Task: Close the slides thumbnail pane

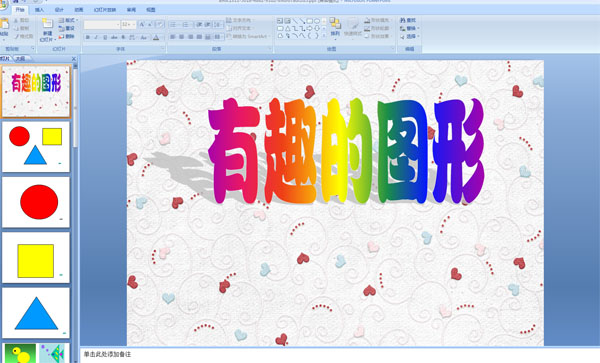Action: [74, 59]
